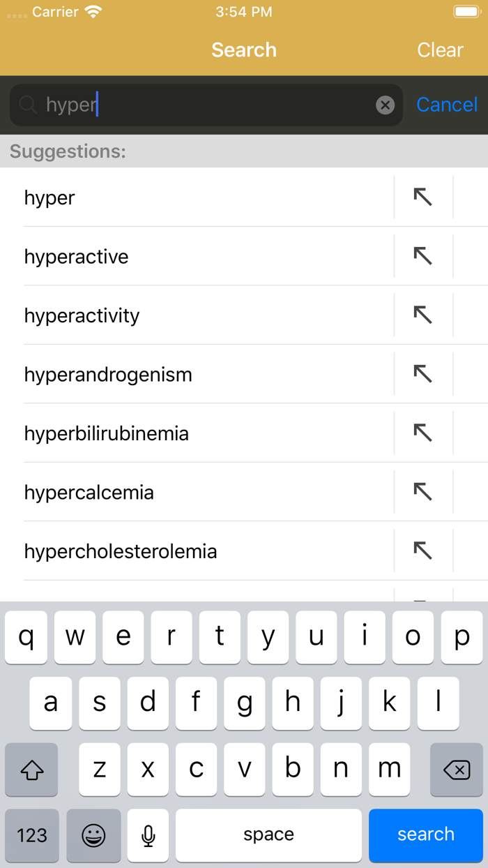Tap Clear in the top bar
This screenshot has width=488, height=868.
click(440, 50)
